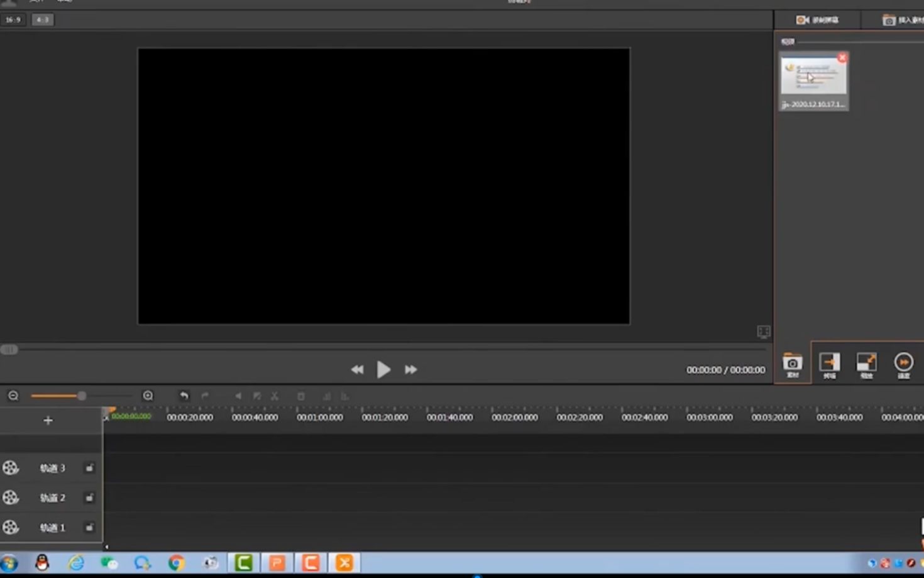Click the 00:02:00.000 ruler mark
Screen dimensions: 924x578
click(x=515, y=417)
